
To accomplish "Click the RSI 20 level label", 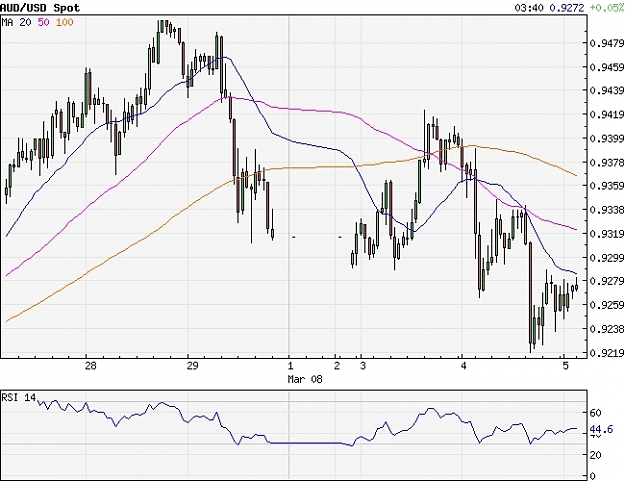I will coord(595,455).
